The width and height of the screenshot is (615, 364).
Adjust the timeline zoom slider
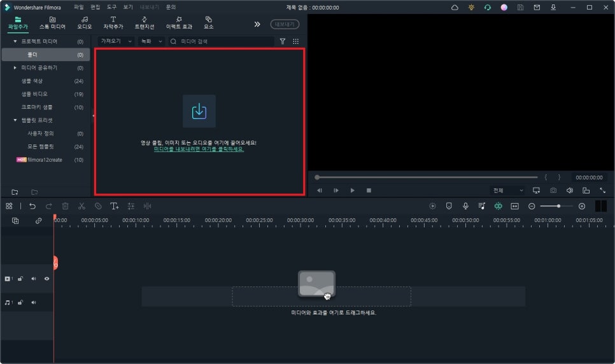pyautogui.click(x=556, y=206)
